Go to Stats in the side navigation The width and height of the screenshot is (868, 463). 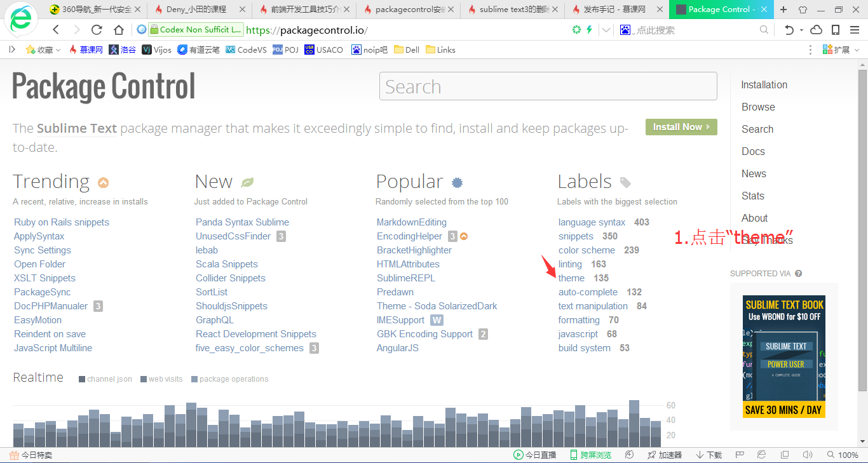[753, 196]
